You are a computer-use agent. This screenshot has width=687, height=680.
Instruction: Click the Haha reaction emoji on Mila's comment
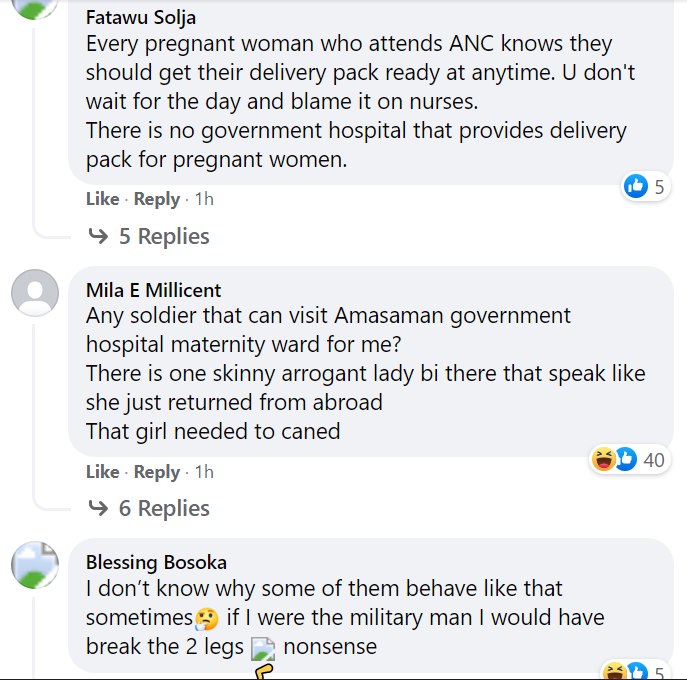coord(603,460)
